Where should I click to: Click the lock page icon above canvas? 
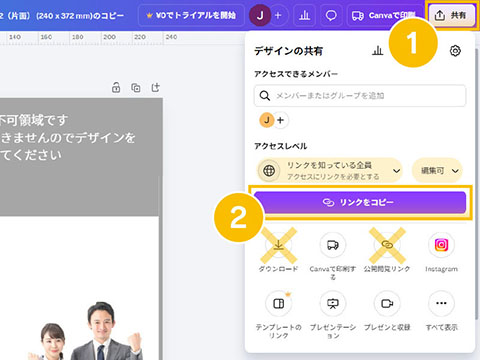pos(116,88)
